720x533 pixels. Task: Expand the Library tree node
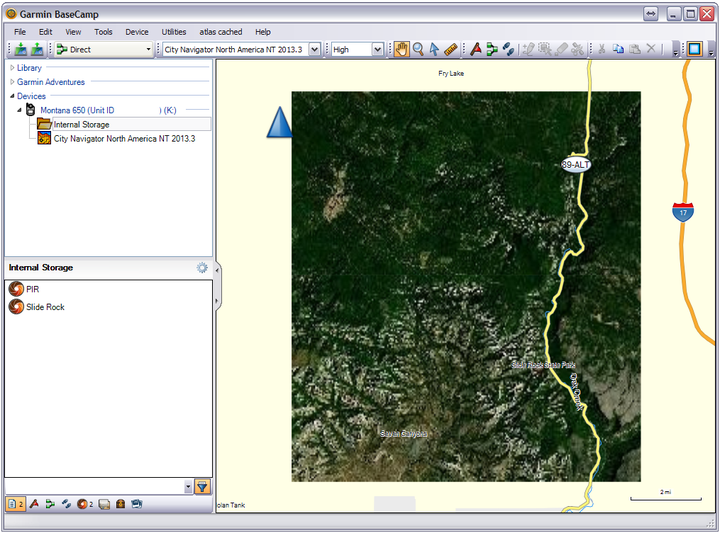pyautogui.click(x=12, y=67)
